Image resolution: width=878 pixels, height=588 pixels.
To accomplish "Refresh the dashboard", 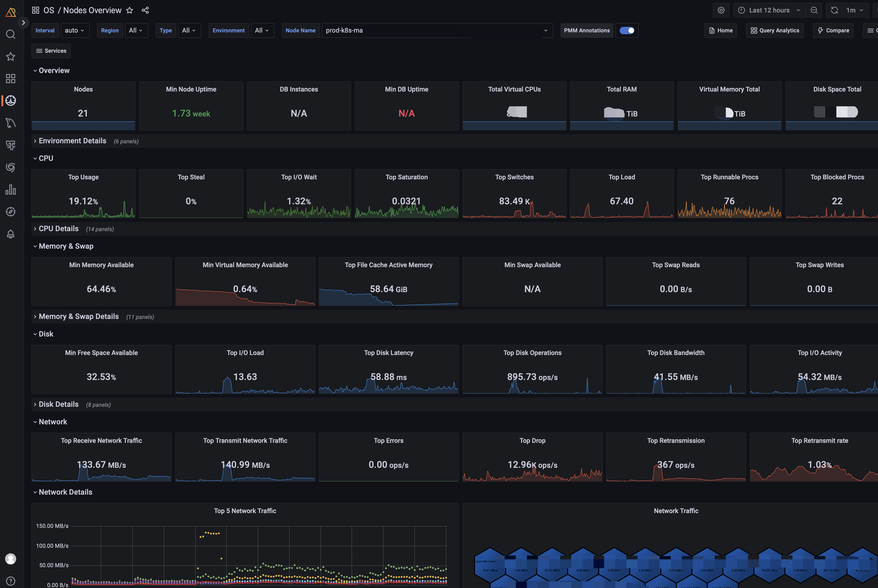I will point(834,10).
